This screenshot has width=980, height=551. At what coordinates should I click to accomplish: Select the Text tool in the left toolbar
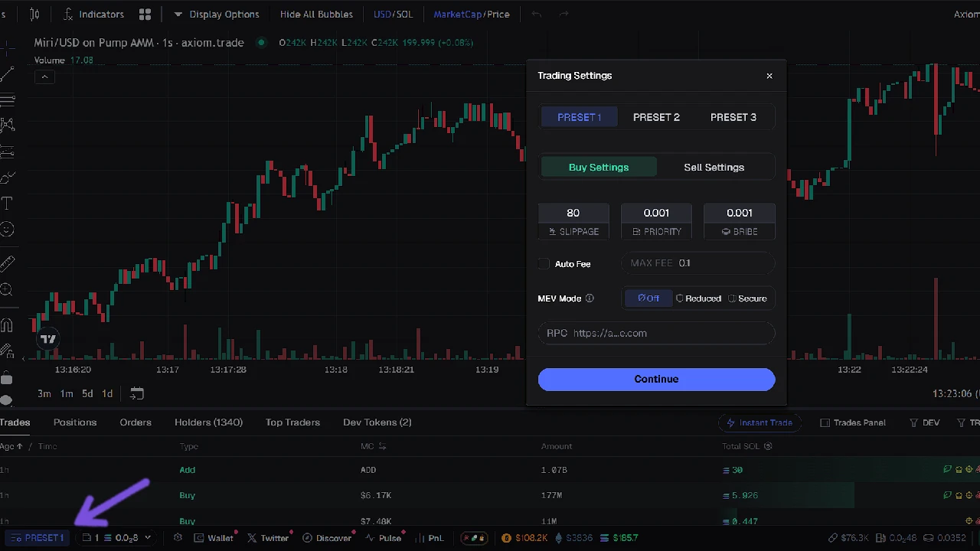pos(8,203)
